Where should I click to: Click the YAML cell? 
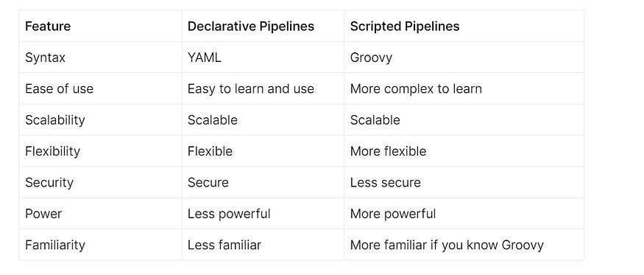point(204,58)
